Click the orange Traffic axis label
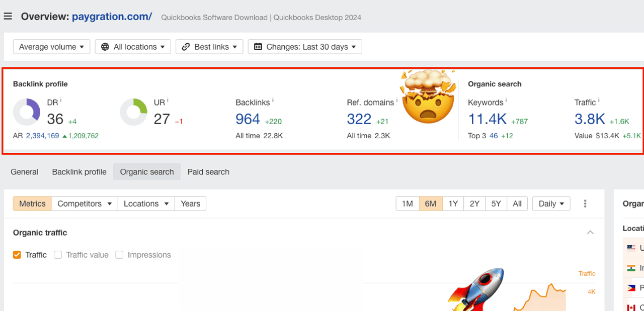644x311 pixels. tap(587, 274)
